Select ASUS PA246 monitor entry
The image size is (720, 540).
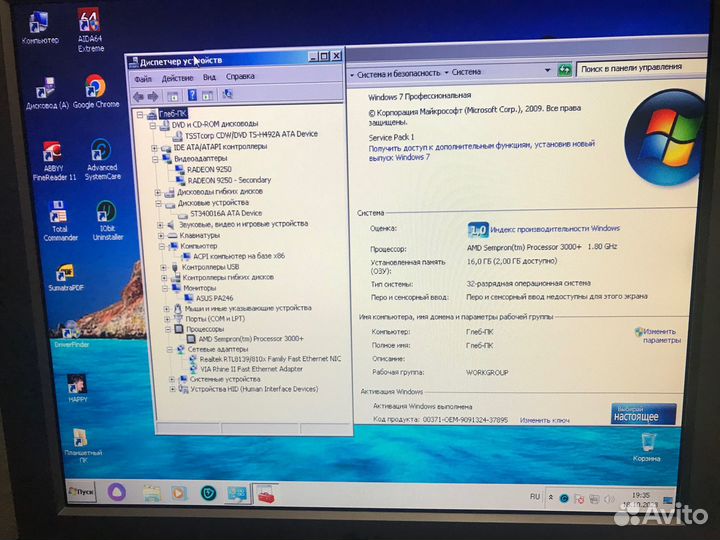214,298
